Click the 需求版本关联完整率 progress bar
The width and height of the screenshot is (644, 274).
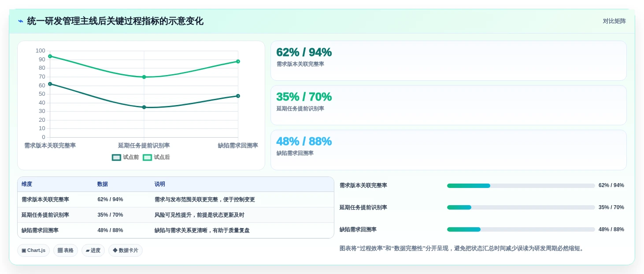pyautogui.click(x=521, y=186)
